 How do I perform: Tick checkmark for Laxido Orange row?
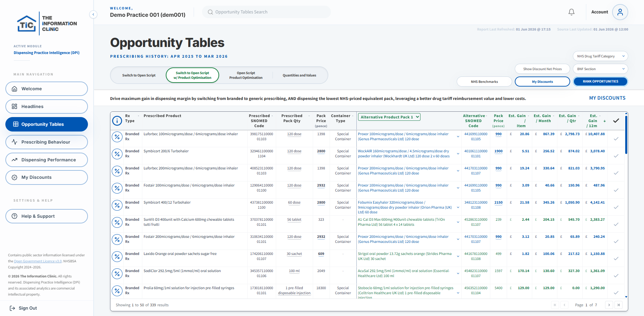[616, 259]
